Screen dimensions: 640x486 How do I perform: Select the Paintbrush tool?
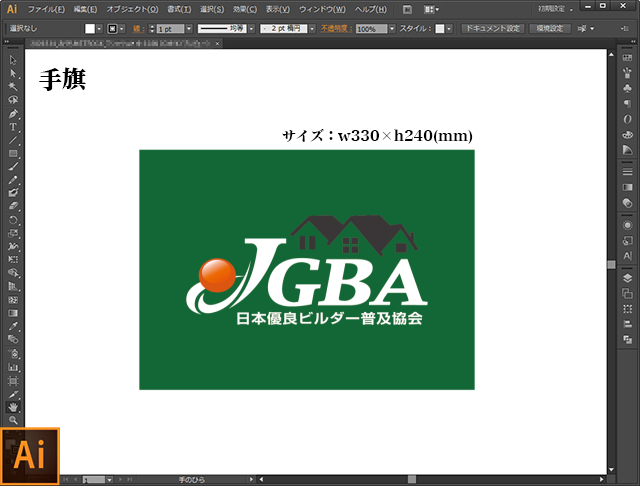click(13, 166)
